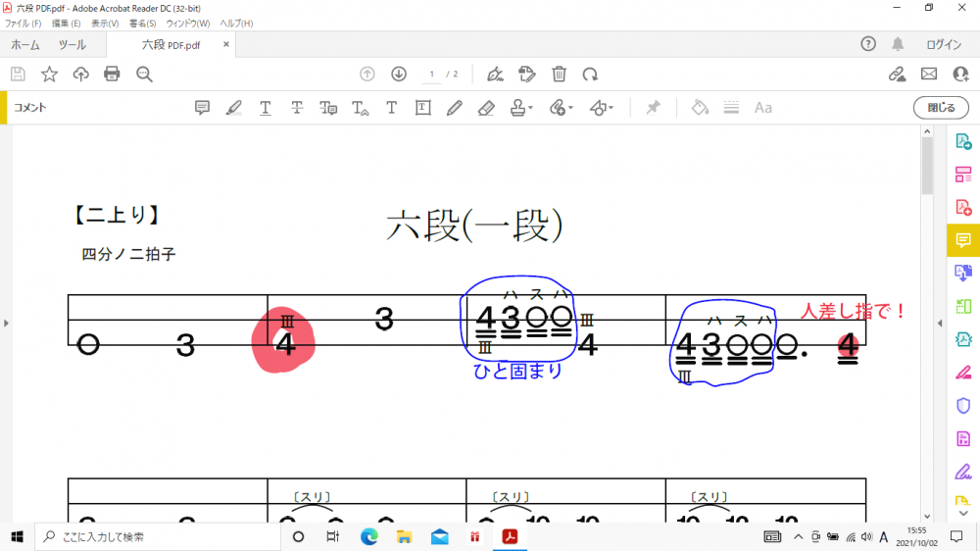Select the pencil drawing tool
Viewport: 980px width, 551px height.
454,108
